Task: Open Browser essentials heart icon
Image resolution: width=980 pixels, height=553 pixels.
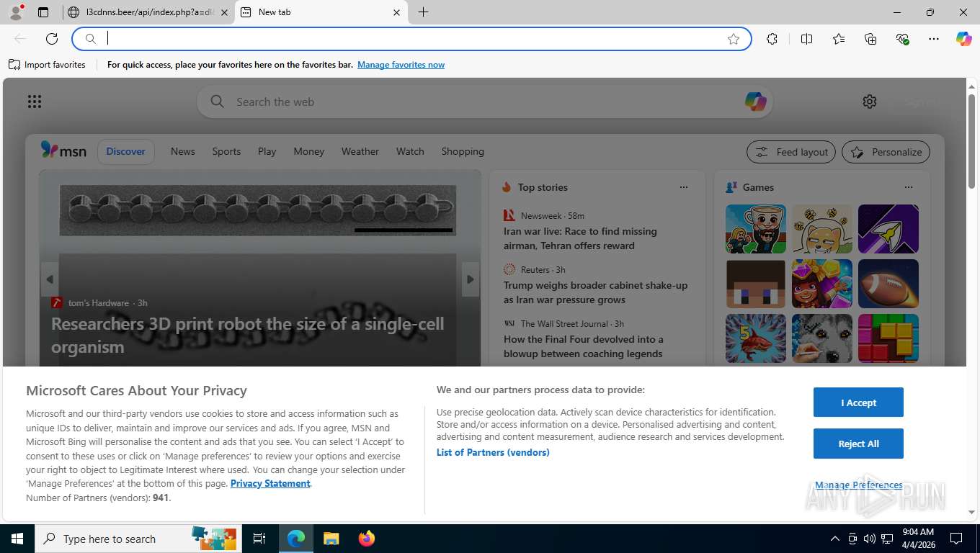Action: tap(902, 39)
